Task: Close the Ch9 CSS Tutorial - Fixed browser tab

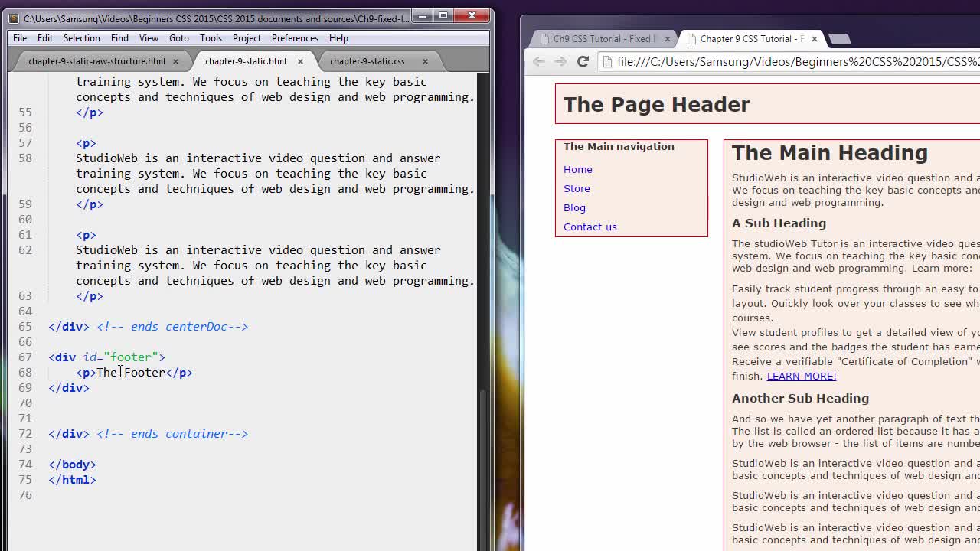Action: pyautogui.click(x=667, y=39)
